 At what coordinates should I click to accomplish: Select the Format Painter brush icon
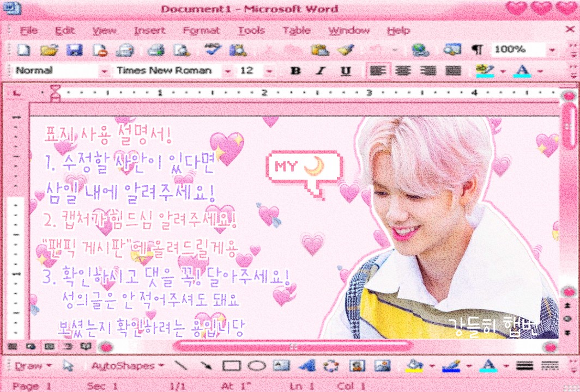(345, 50)
